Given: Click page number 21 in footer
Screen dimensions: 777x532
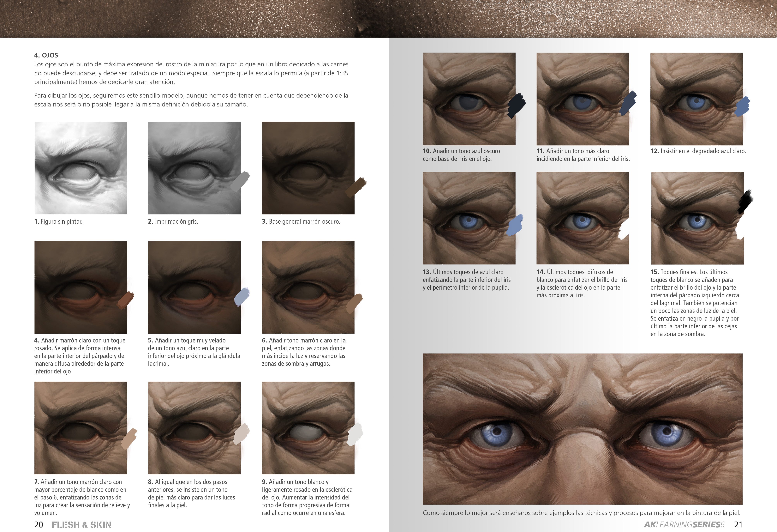Looking at the screenshot, I should point(738,524).
